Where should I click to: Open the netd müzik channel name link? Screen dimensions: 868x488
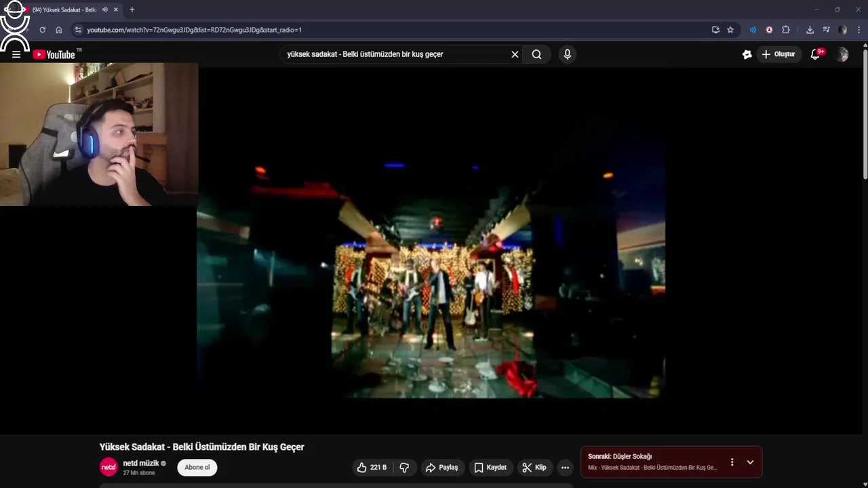coord(141,464)
